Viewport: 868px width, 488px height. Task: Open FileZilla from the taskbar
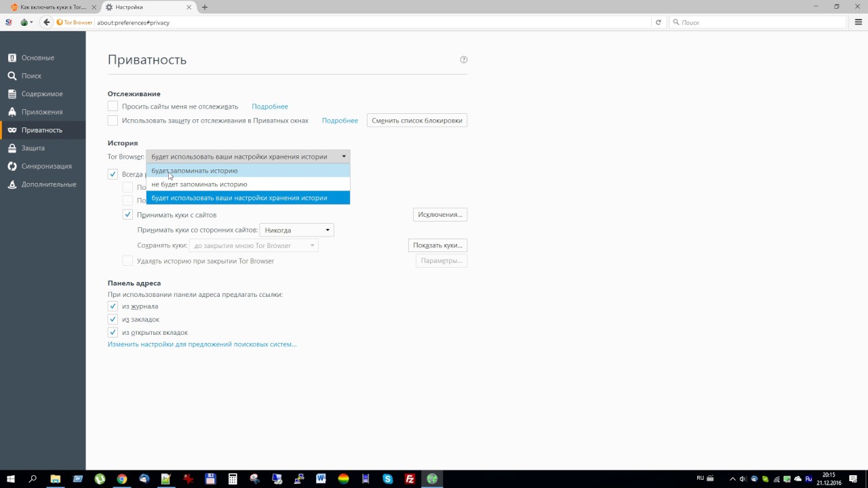410,479
